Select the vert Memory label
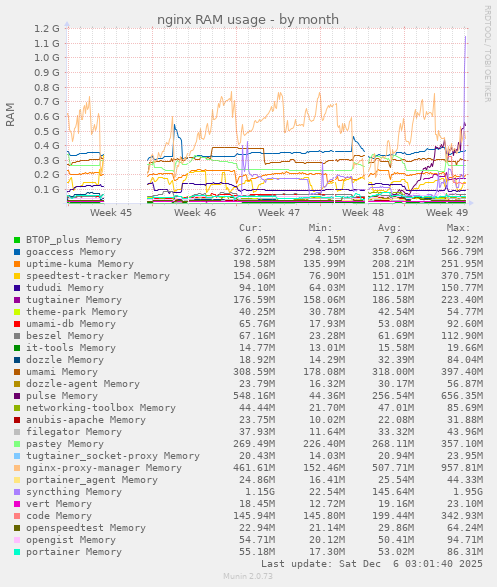This screenshot has height=587, width=497. click(59, 504)
